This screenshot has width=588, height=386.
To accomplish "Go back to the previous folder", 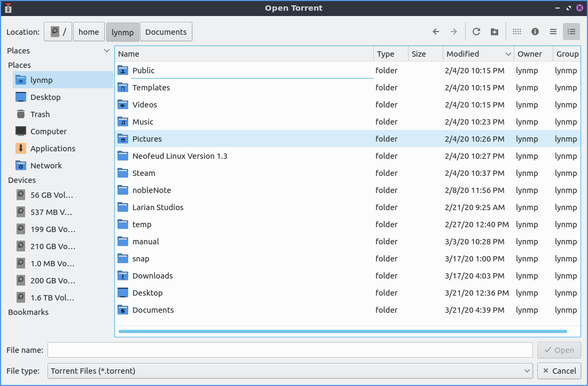I will [x=436, y=32].
